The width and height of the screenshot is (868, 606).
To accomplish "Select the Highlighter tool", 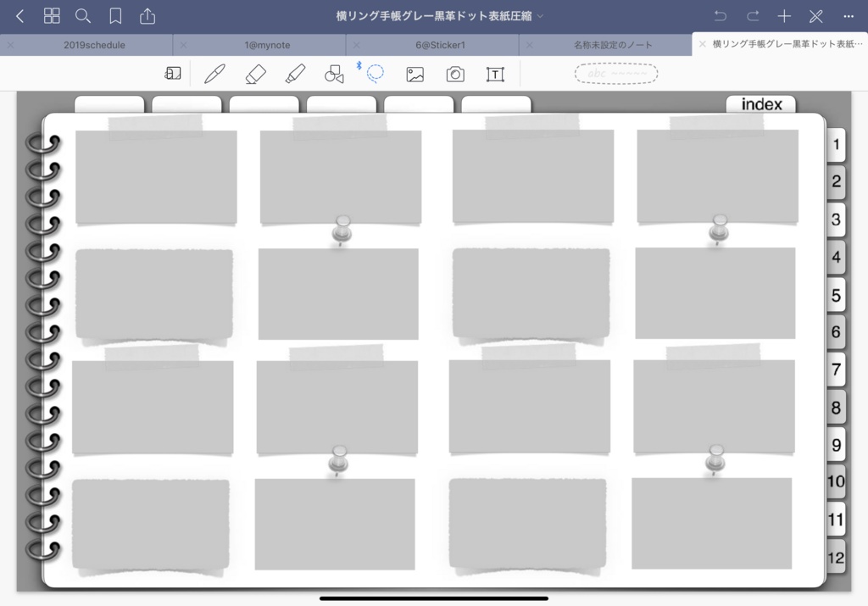I will point(295,74).
